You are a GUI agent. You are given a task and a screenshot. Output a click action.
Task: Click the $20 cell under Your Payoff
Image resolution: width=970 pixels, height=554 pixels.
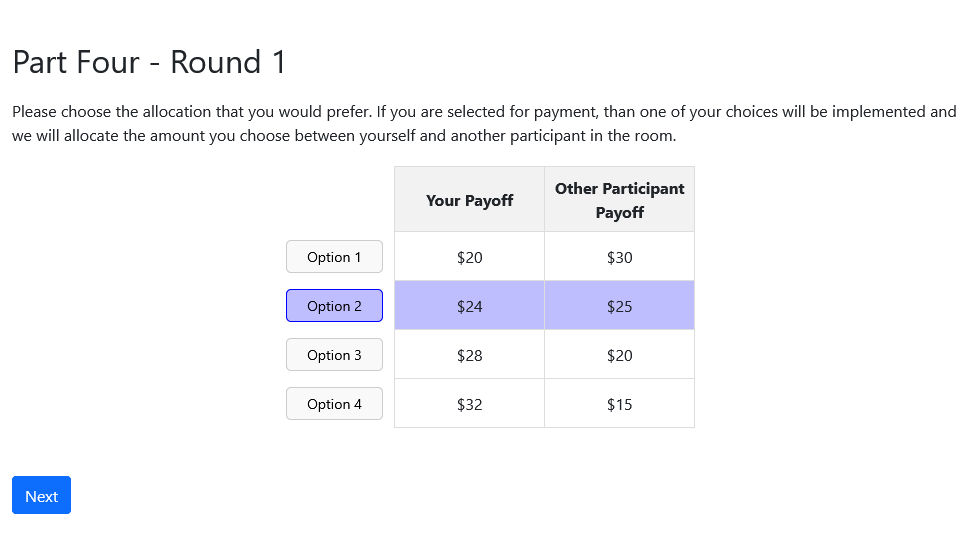click(469, 257)
